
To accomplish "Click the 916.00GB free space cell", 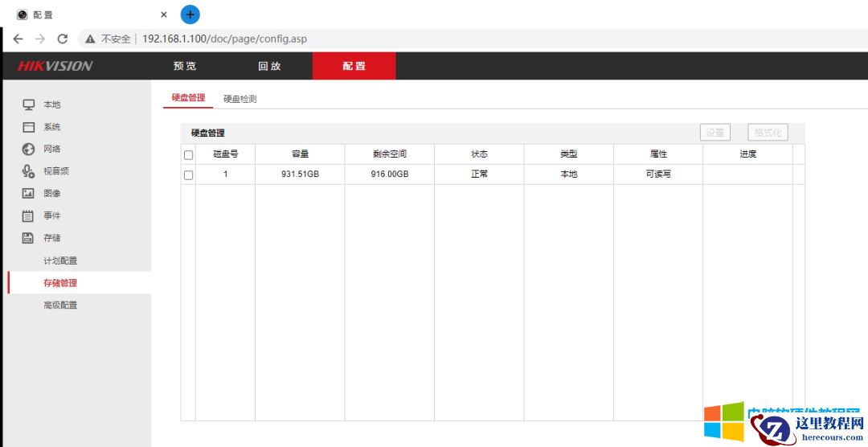I will tap(390, 174).
